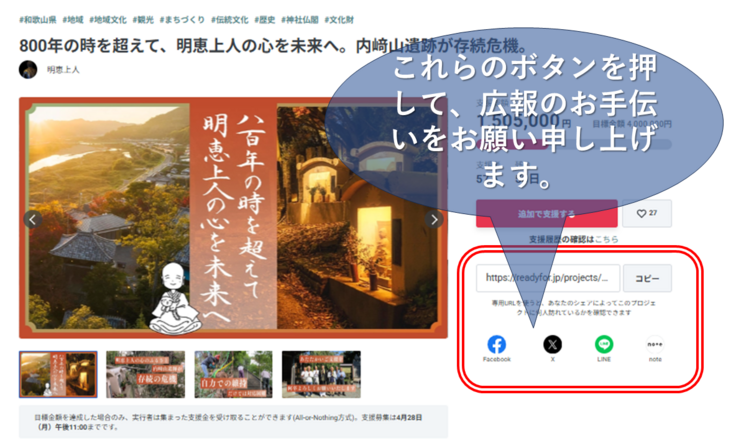The width and height of the screenshot is (736, 448).
Task: Share the project on Facebook
Action: pos(496,345)
